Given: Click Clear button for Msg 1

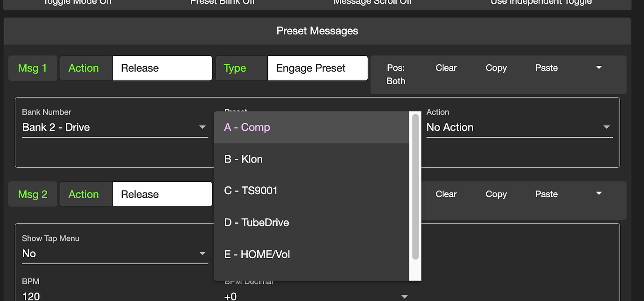Looking at the screenshot, I should click(446, 68).
